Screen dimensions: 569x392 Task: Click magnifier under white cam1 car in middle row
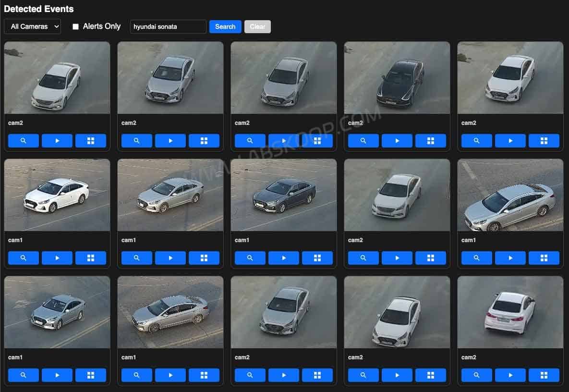[23, 257]
